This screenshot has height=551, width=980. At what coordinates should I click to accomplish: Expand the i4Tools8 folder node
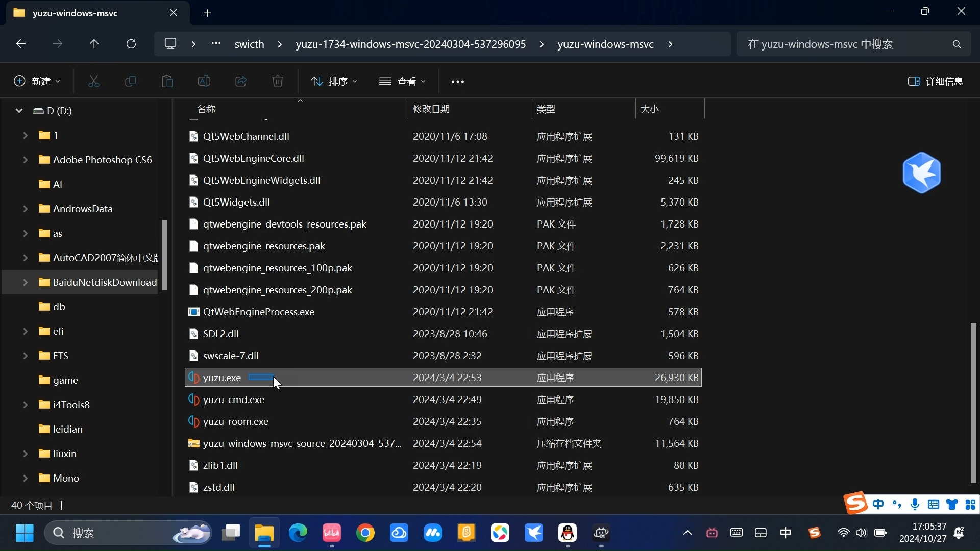click(25, 405)
